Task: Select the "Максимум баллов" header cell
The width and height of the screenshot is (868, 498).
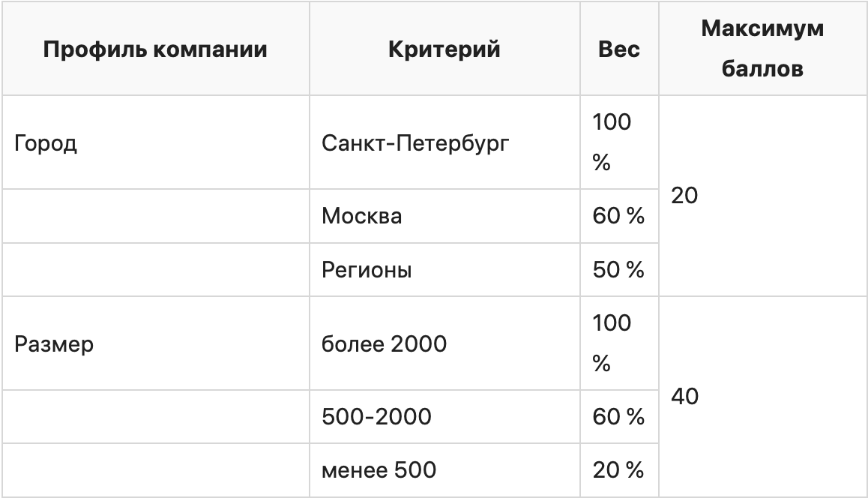Action: pyautogui.click(x=761, y=50)
